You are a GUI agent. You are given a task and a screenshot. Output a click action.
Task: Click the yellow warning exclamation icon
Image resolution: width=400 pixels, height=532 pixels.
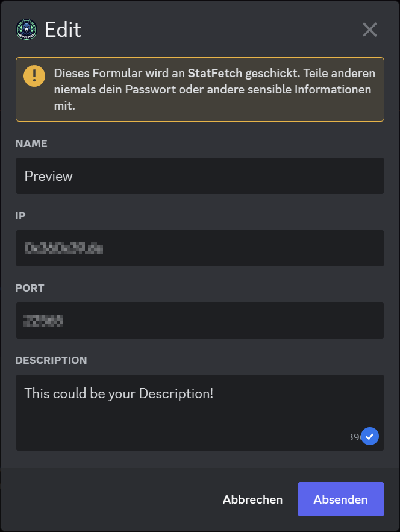pyautogui.click(x=34, y=76)
